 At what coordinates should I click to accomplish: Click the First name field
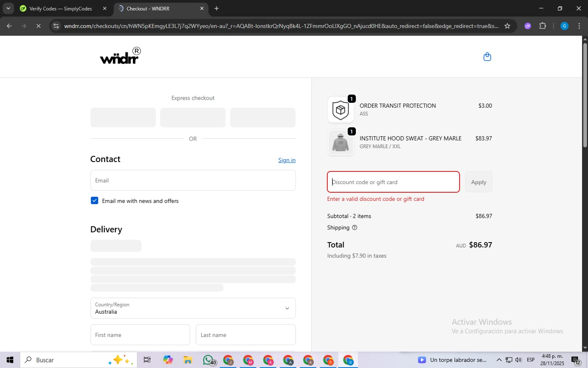[140, 335]
